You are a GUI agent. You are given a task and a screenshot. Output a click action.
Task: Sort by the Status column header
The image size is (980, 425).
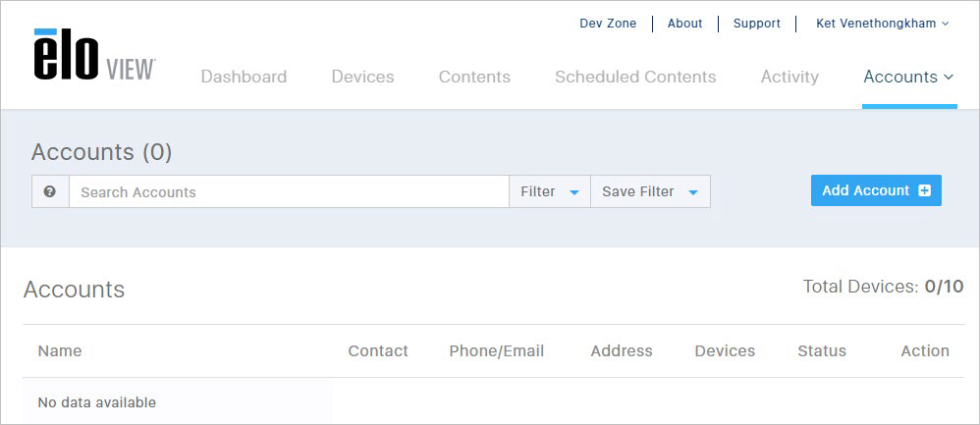[x=822, y=351]
